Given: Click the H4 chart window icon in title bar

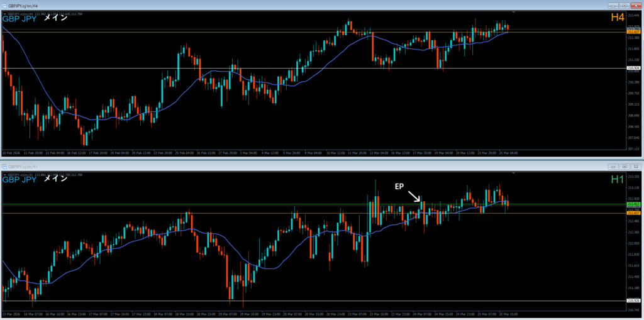Looking at the screenshot, I should tap(4, 6).
